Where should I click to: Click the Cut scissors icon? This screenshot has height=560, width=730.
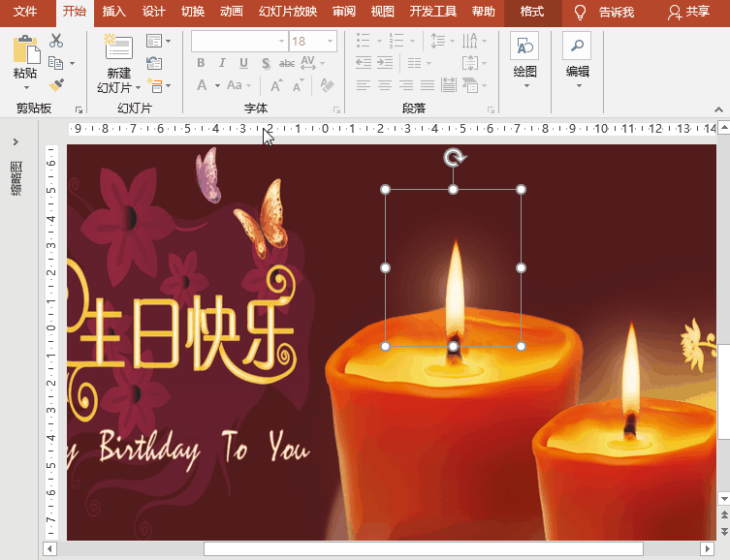56,41
